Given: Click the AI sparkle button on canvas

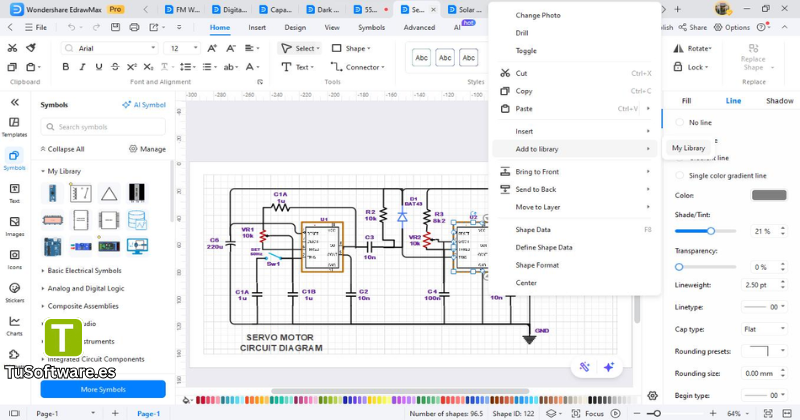Looking at the screenshot, I should coord(609,367).
